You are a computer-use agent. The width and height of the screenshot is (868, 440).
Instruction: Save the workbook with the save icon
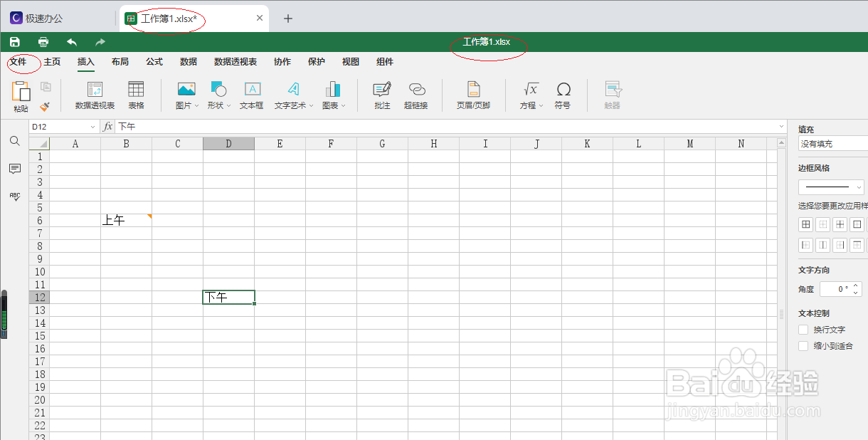(14, 41)
